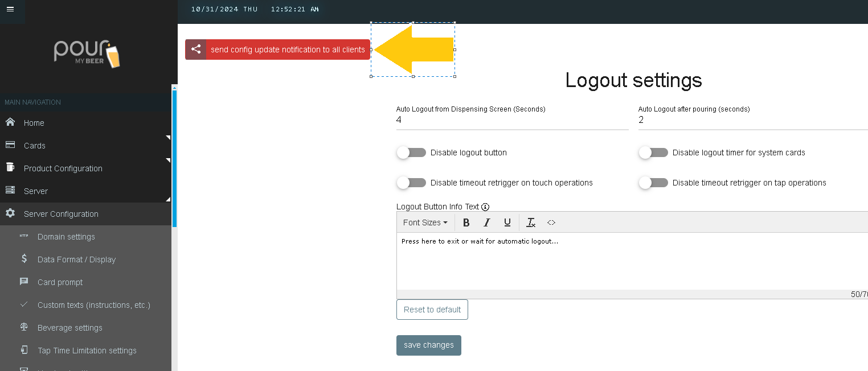Image resolution: width=868 pixels, height=371 pixels.
Task: Apply italic formatting in editor
Action: tap(486, 222)
